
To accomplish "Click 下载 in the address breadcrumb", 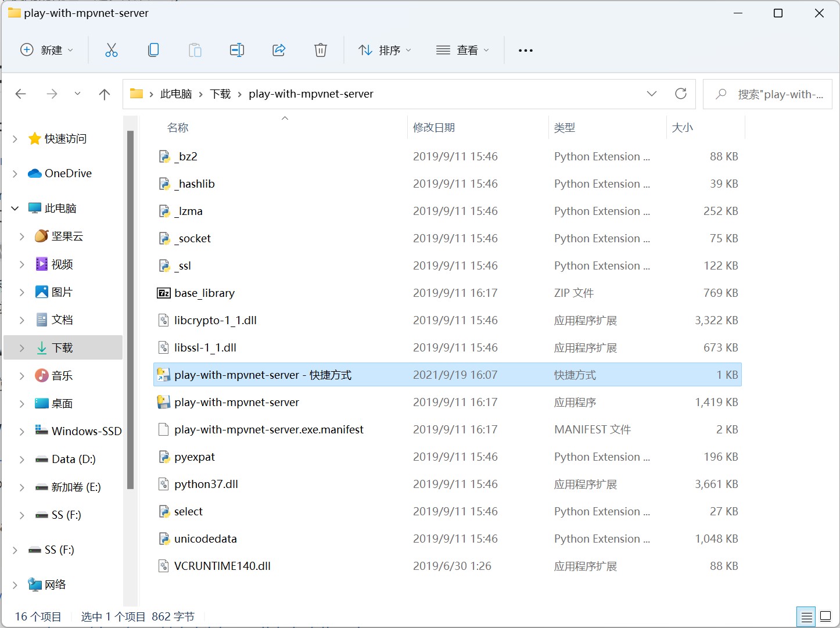I will coord(220,94).
